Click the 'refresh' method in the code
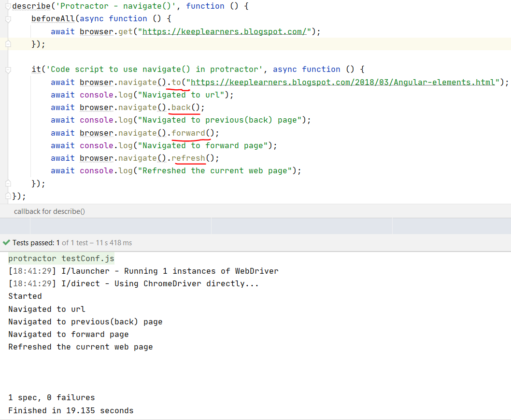 (188, 158)
